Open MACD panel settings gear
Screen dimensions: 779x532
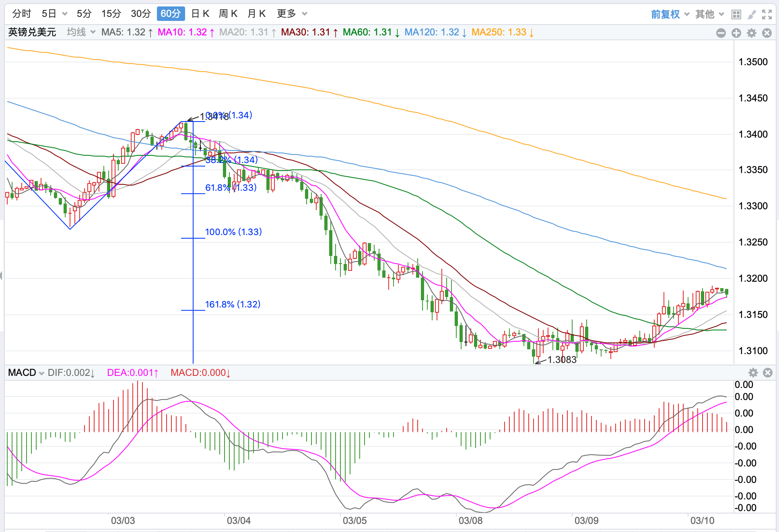point(753,373)
